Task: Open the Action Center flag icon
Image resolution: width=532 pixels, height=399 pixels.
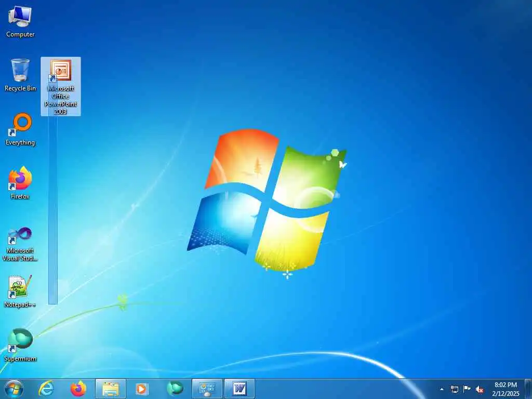Action: point(467,389)
